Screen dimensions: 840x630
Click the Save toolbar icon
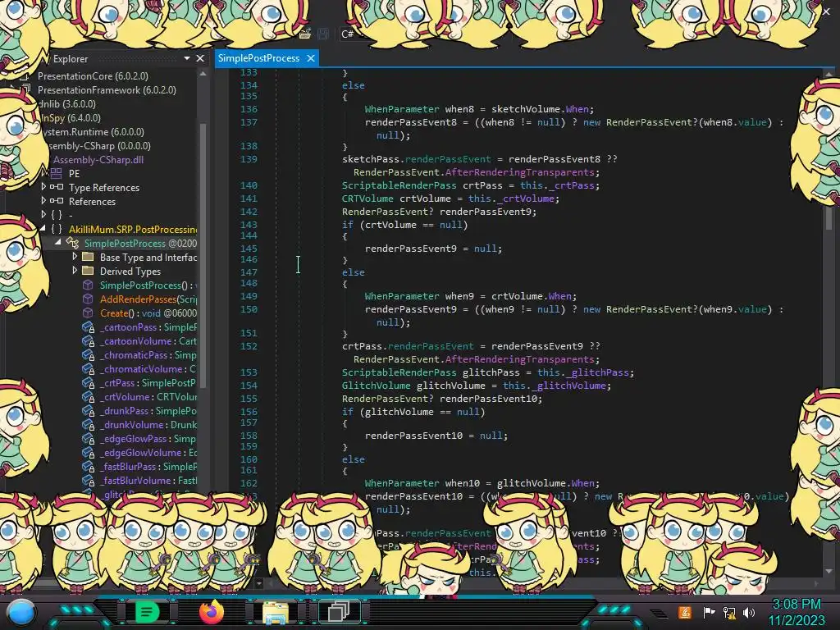tap(323, 34)
